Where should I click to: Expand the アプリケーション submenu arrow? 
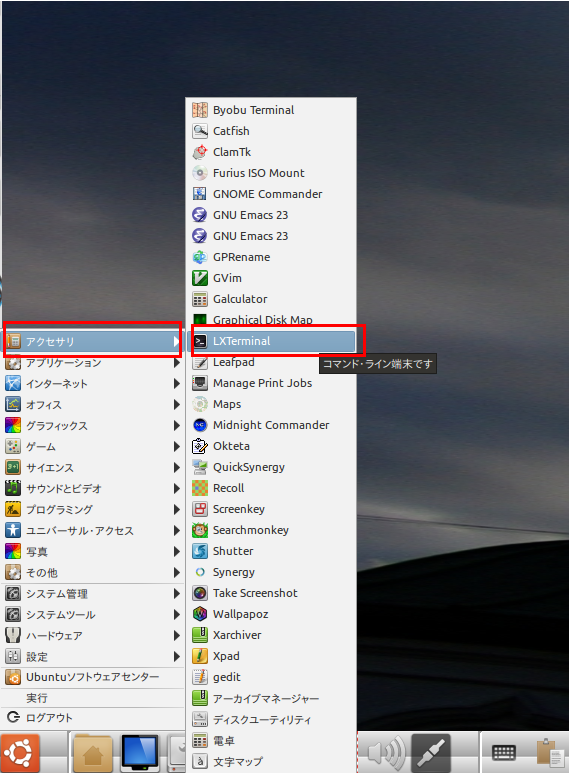point(177,363)
